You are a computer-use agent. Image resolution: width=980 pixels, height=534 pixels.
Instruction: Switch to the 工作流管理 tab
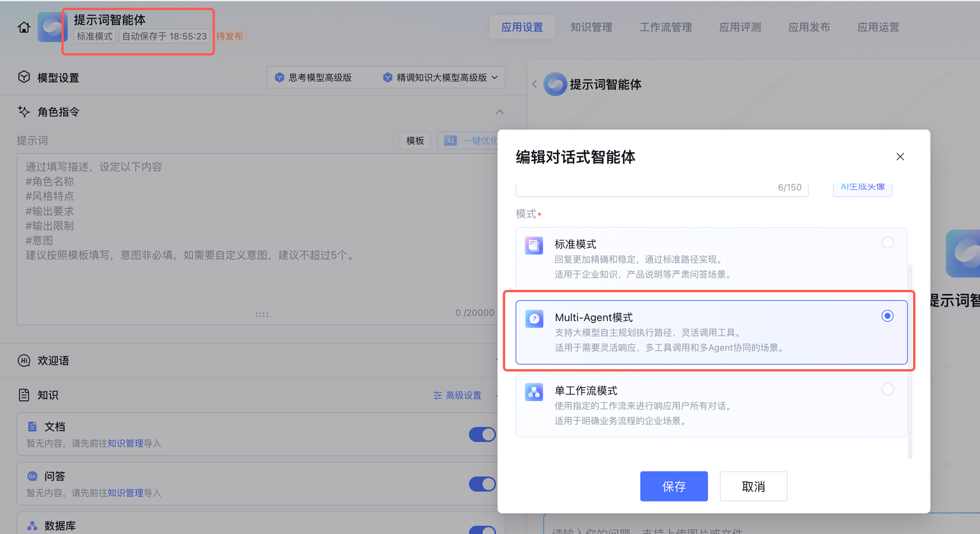[x=666, y=28]
